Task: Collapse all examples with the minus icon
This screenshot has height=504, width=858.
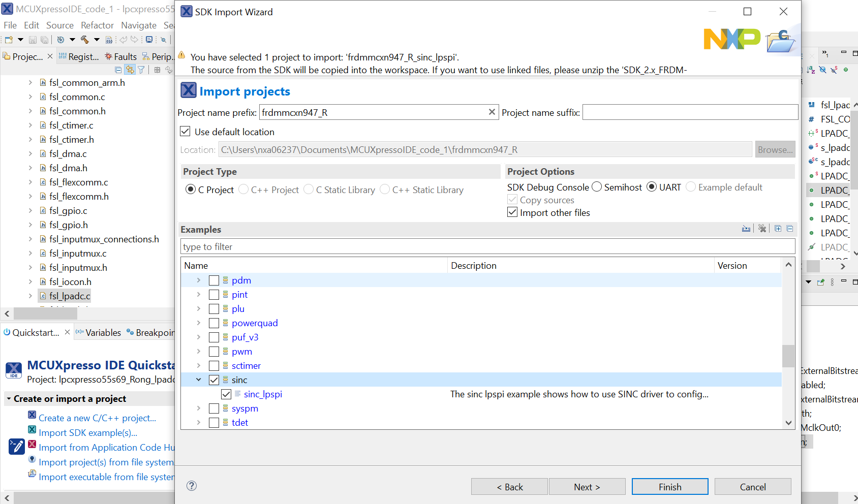Action: [x=789, y=229]
